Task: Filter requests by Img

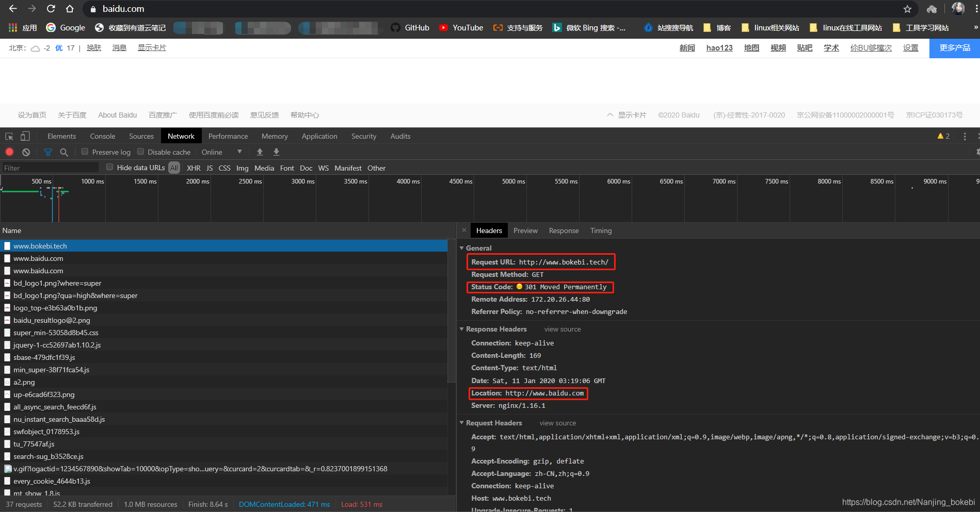Action: 242,168
